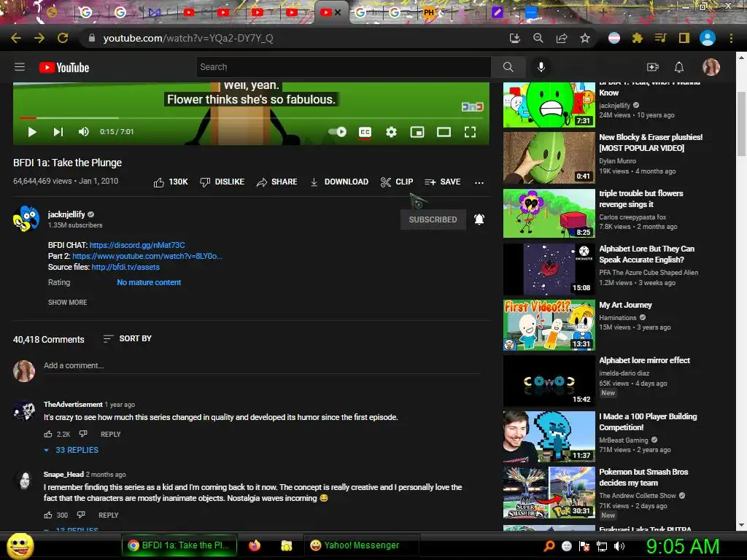The width and height of the screenshot is (747, 560).
Task: Open Alphabet lore mirror effect title
Action: pos(645,360)
